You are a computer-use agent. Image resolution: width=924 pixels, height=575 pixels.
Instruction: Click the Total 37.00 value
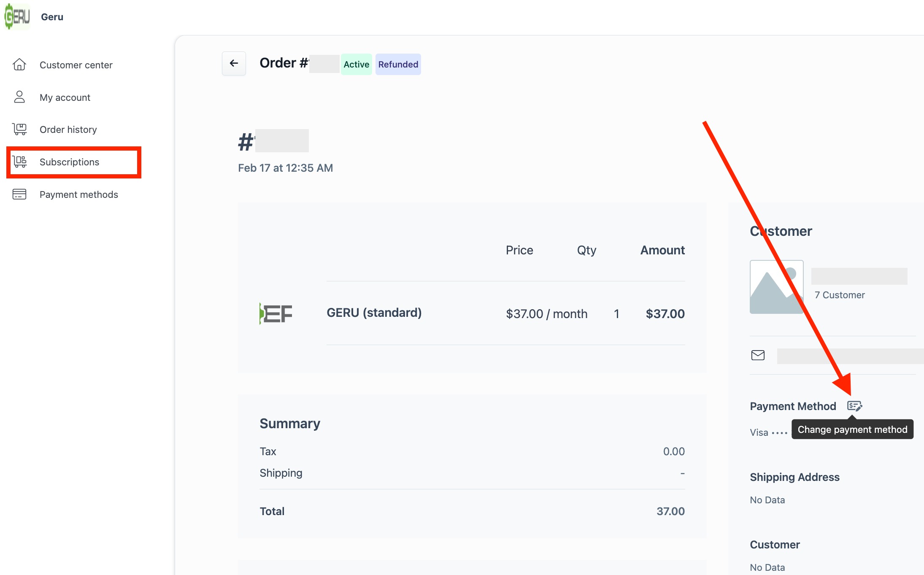tap(670, 511)
